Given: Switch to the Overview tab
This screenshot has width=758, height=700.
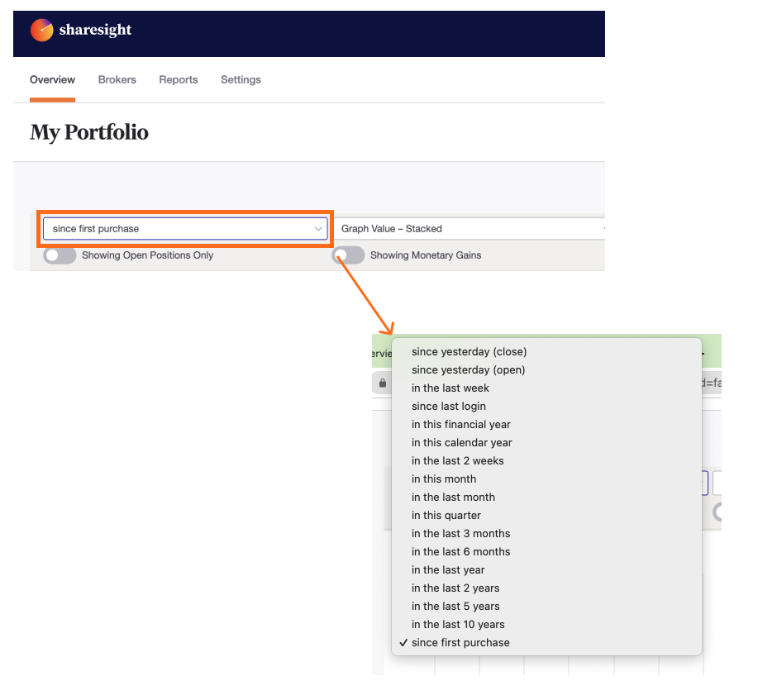Looking at the screenshot, I should coord(52,79).
